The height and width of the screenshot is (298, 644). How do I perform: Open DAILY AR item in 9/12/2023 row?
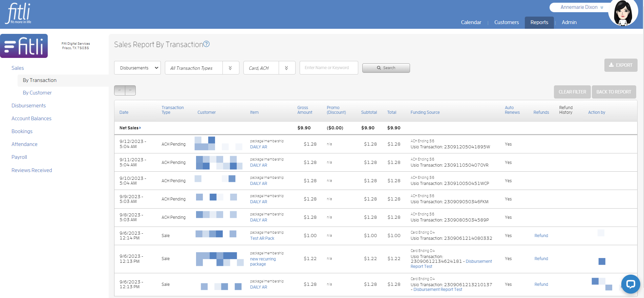(x=259, y=147)
